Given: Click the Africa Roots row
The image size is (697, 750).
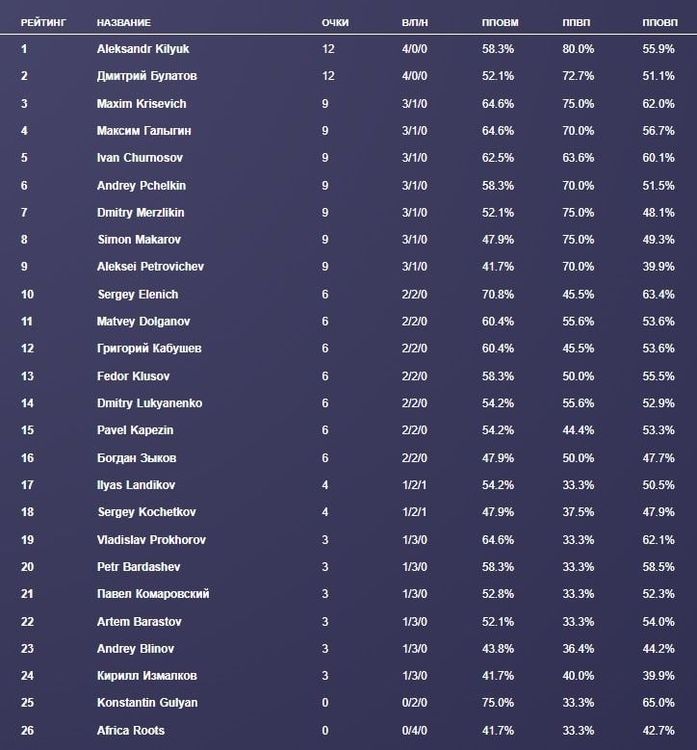Looking at the screenshot, I should click(130, 730).
